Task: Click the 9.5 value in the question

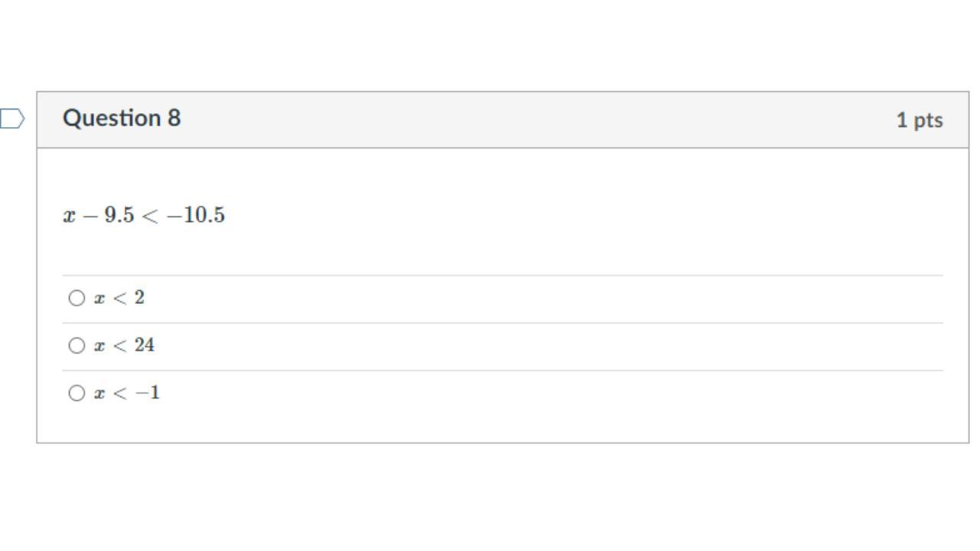Action: pyautogui.click(x=119, y=216)
